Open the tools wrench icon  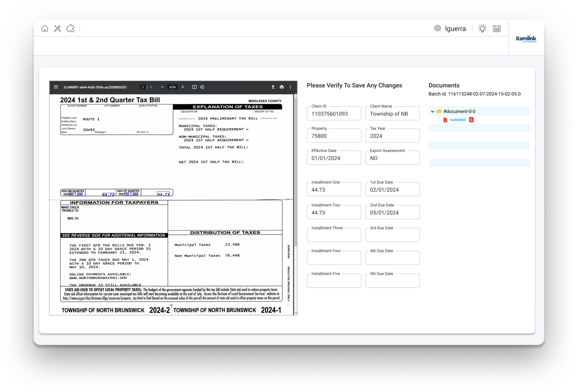(57, 28)
